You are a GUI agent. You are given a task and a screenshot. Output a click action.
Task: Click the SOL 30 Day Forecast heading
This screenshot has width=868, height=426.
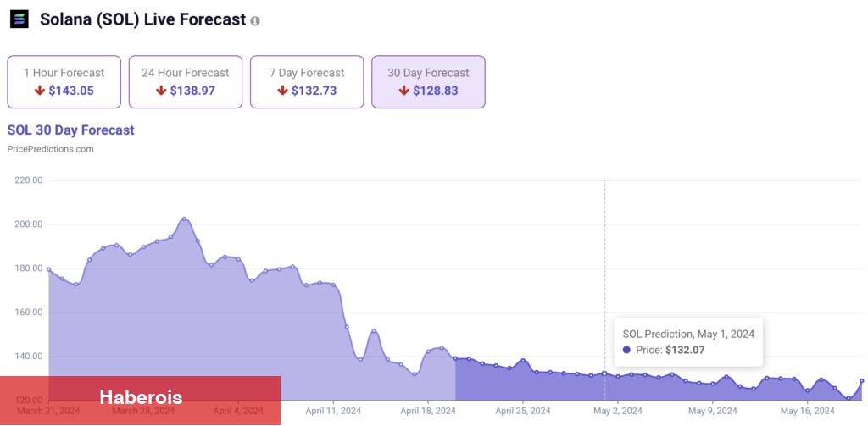point(71,130)
